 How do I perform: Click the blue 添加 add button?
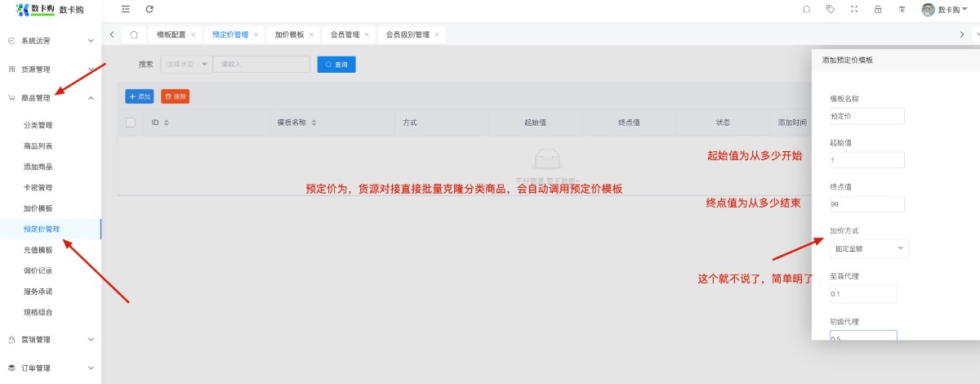(x=140, y=96)
